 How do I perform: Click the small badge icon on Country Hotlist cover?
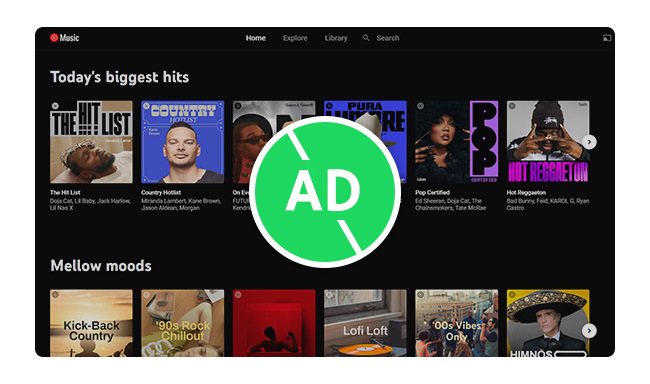click(x=146, y=106)
